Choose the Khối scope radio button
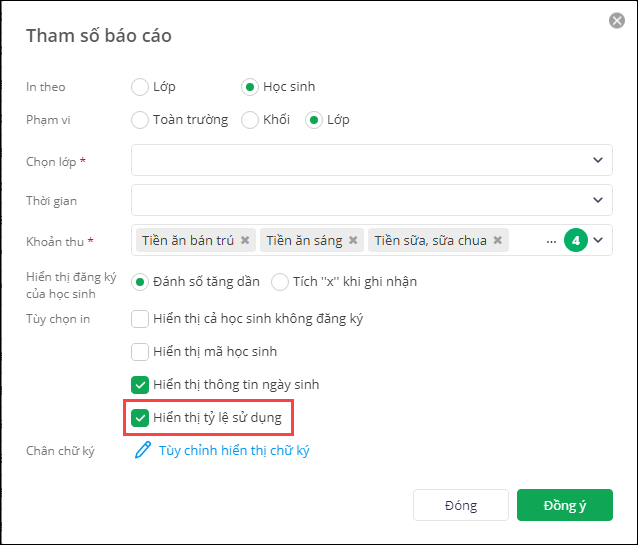This screenshot has width=638, height=545. pos(250,120)
